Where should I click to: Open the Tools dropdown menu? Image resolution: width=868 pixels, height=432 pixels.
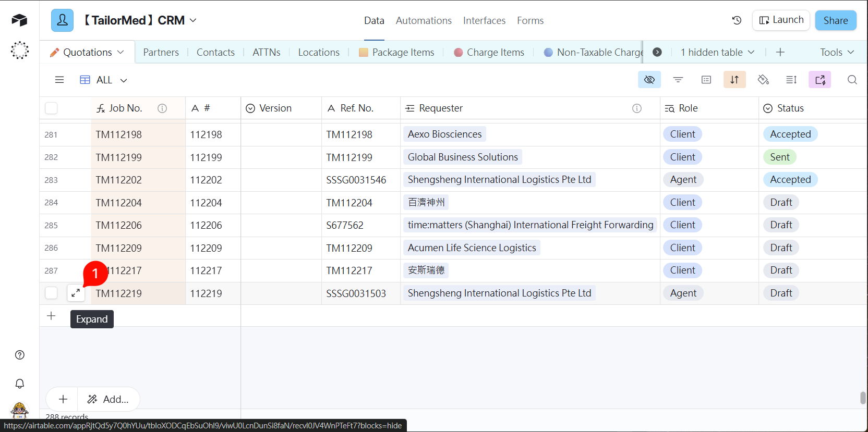point(836,52)
